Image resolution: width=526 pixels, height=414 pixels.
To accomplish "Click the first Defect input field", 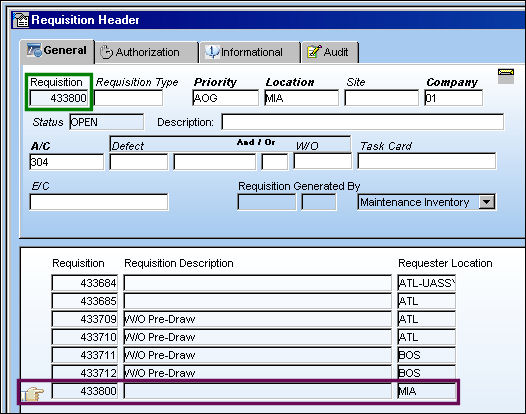I will pos(139,162).
